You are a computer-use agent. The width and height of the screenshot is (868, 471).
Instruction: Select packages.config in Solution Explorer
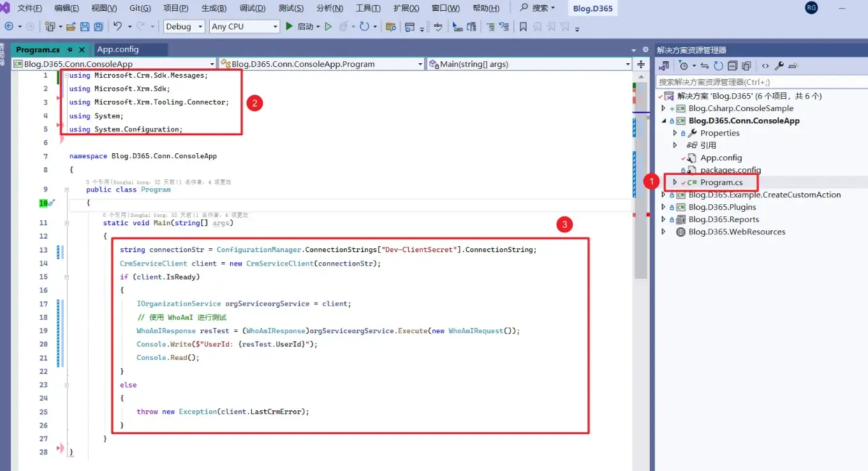point(730,170)
